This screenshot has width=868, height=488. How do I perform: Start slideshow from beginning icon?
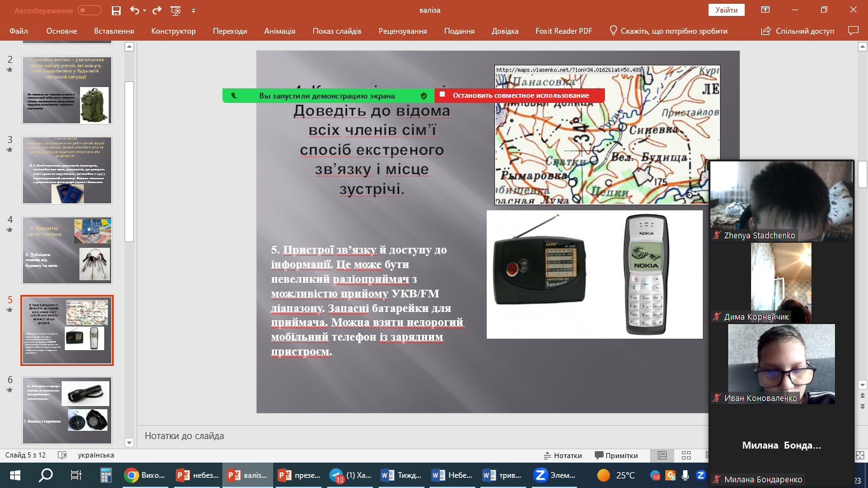coord(175,10)
